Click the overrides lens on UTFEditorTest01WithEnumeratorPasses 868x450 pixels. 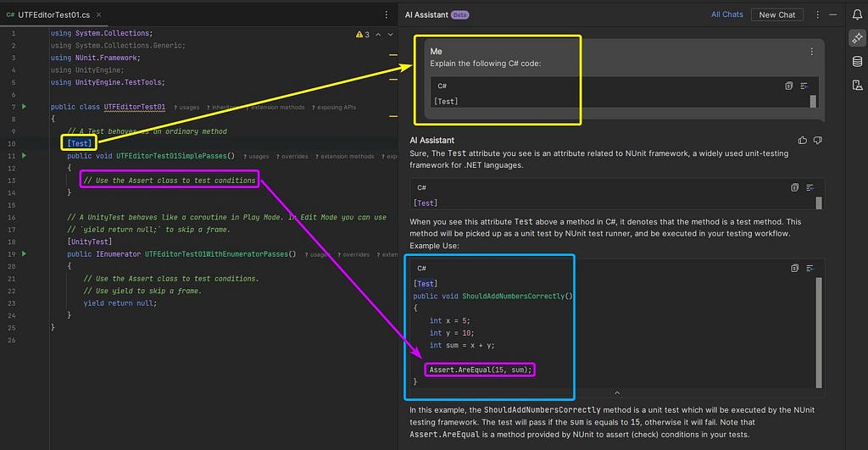pyautogui.click(x=353, y=254)
